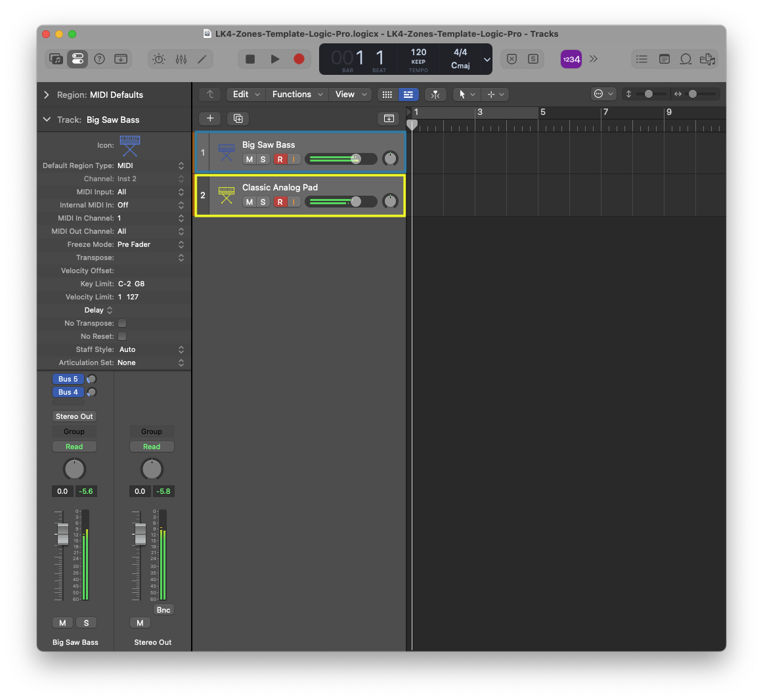The image size is (763, 700).
Task: Open the Loop Browser icon
Action: click(x=686, y=59)
